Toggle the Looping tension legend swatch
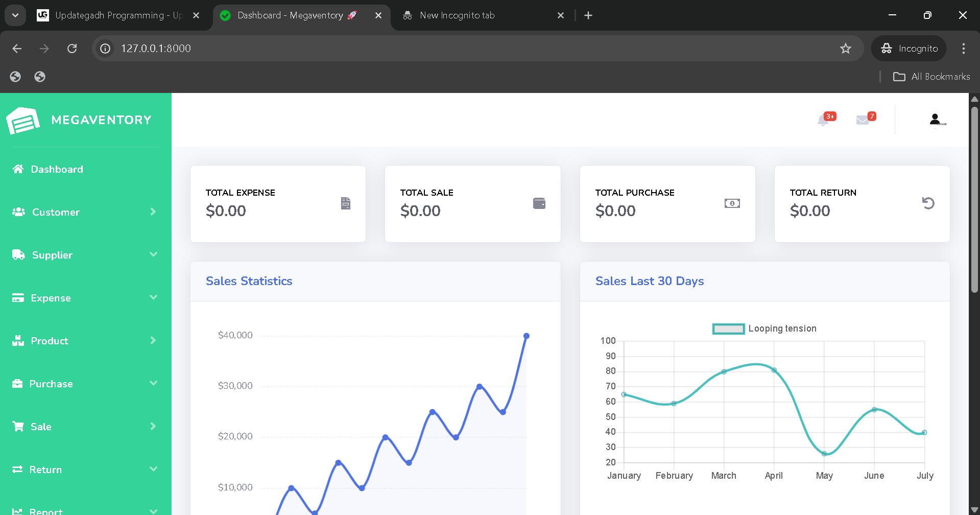 pos(728,329)
